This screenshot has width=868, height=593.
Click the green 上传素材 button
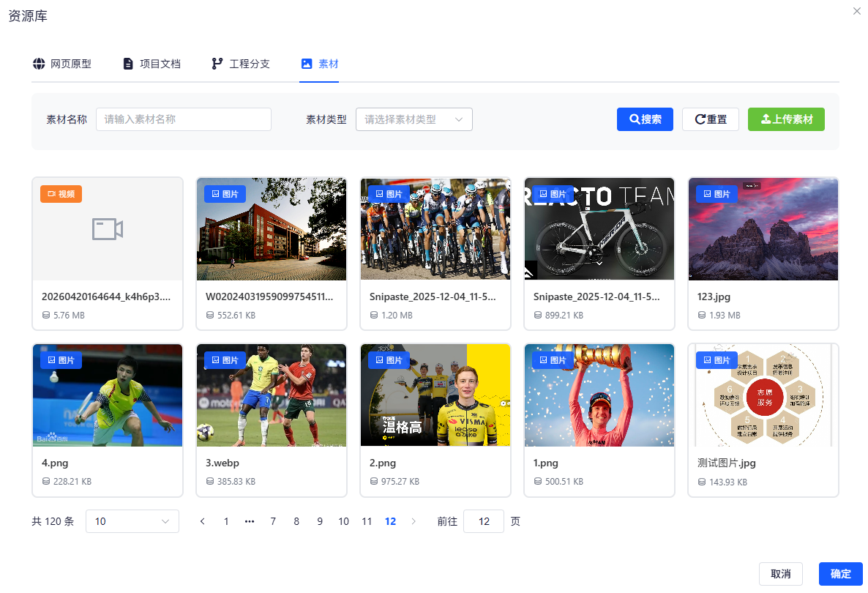pyautogui.click(x=786, y=119)
